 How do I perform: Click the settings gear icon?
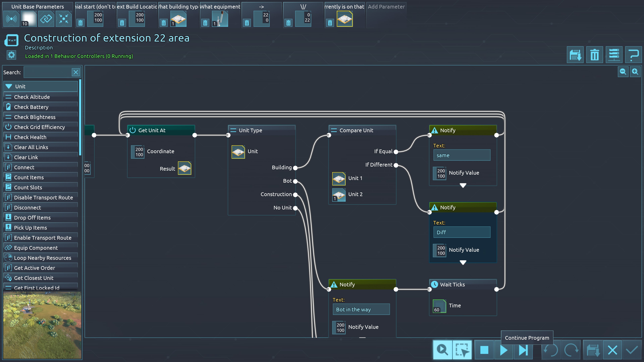[12, 55]
